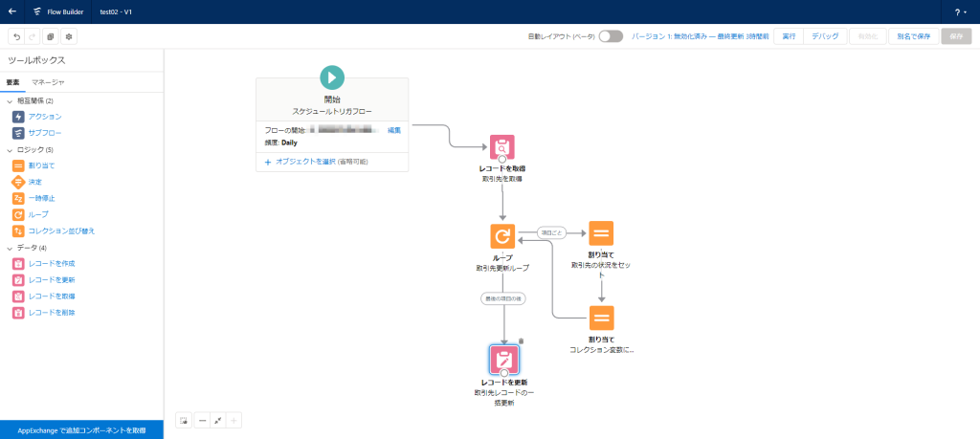
Task: Switch to the 要素 tab
Action: tap(13, 82)
